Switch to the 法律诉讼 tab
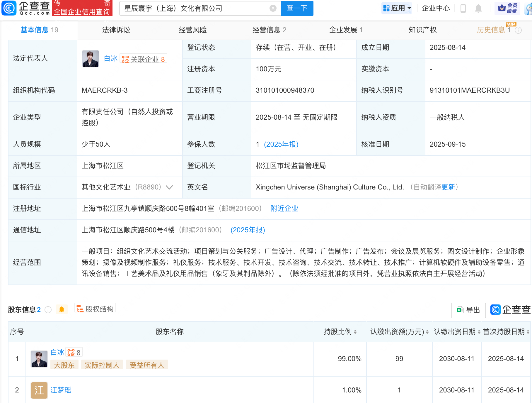 click(116, 30)
